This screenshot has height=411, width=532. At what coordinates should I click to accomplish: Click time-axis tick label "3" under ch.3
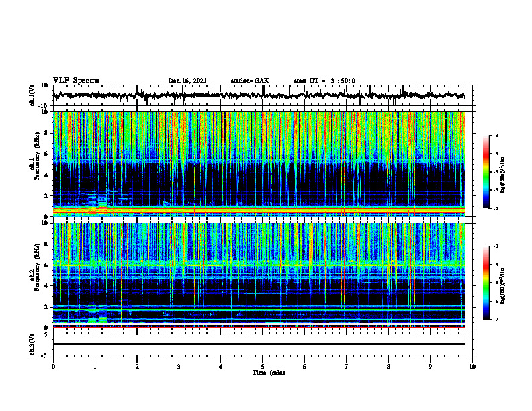point(179,367)
